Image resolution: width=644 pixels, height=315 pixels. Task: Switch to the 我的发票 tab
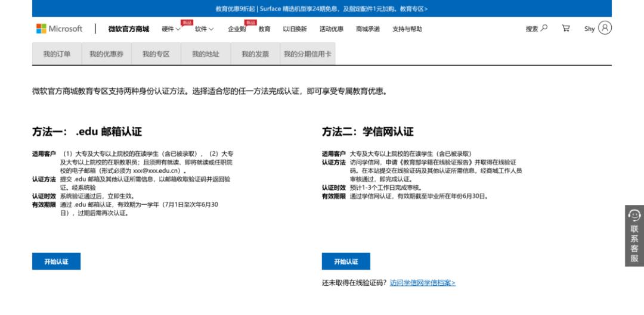[x=255, y=54]
